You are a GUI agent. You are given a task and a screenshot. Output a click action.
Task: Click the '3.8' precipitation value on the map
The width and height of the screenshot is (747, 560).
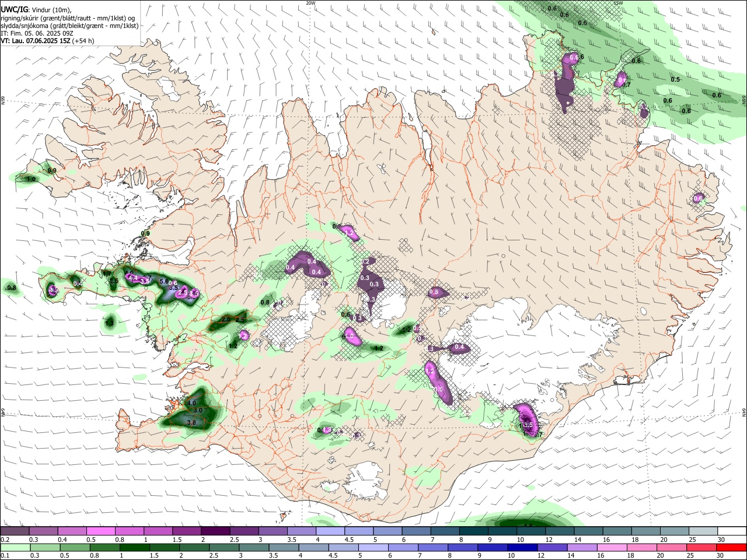(x=191, y=422)
